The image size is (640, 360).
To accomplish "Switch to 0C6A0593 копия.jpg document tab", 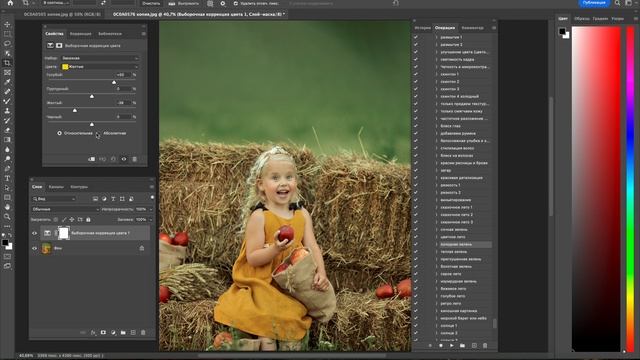I will [62, 14].
